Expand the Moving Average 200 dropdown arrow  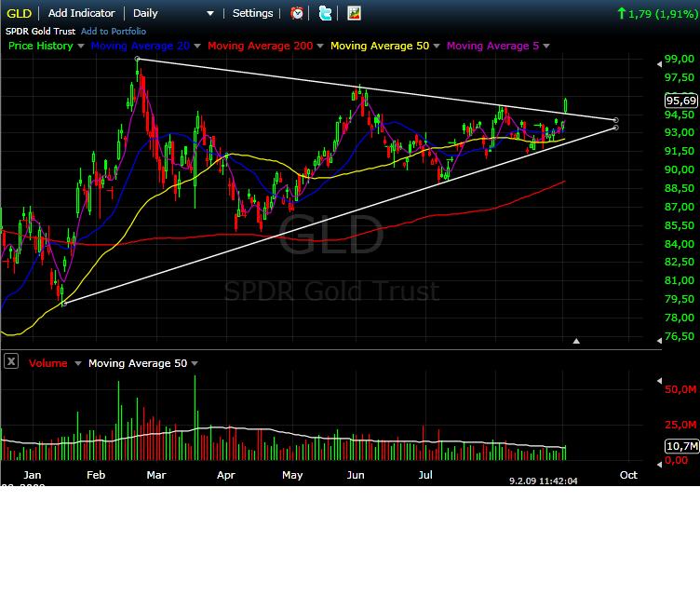320,46
